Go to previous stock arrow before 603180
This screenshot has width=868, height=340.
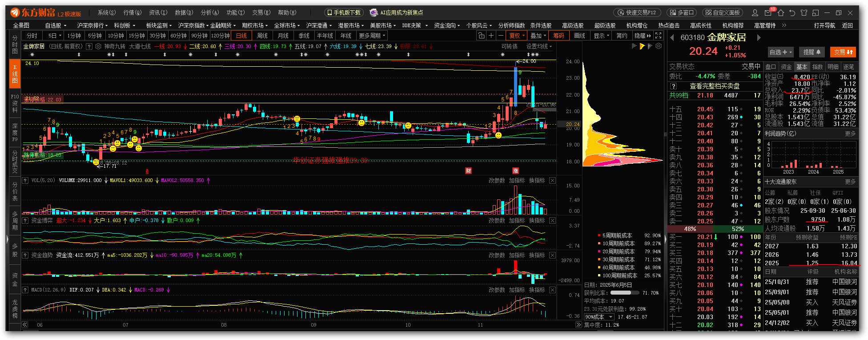click(x=672, y=38)
